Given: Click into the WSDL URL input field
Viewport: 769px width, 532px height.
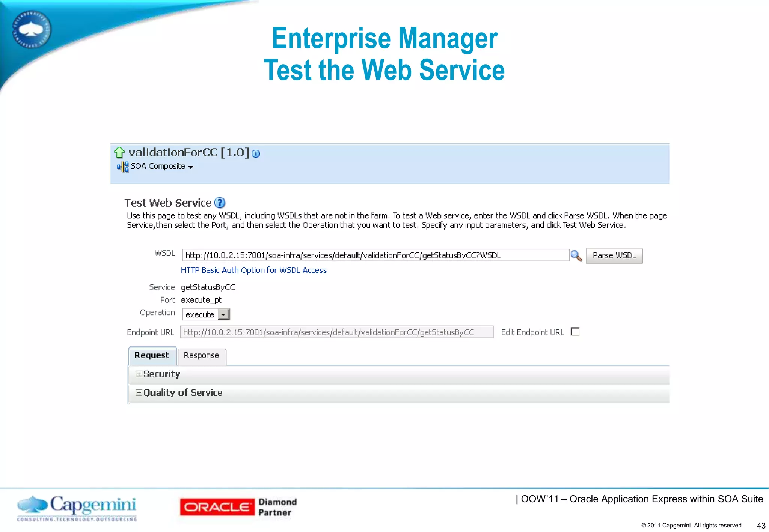Looking at the screenshot, I should [x=375, y=255].
